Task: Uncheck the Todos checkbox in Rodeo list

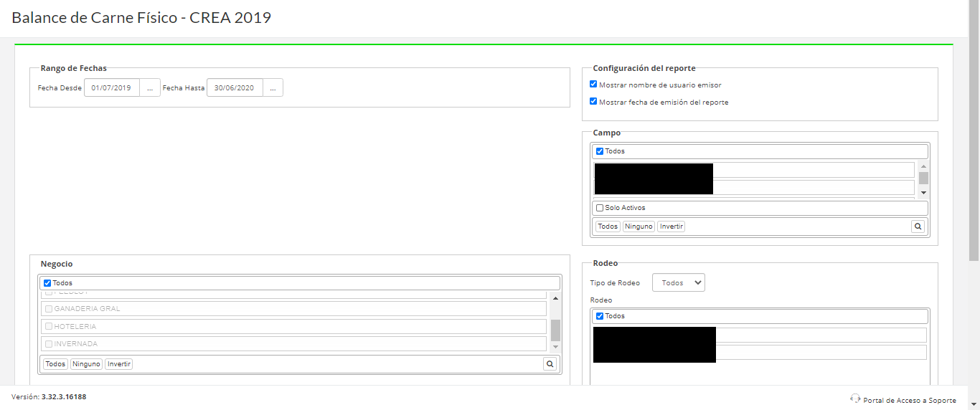Action: pyautogui.click(x=600, y=316)
